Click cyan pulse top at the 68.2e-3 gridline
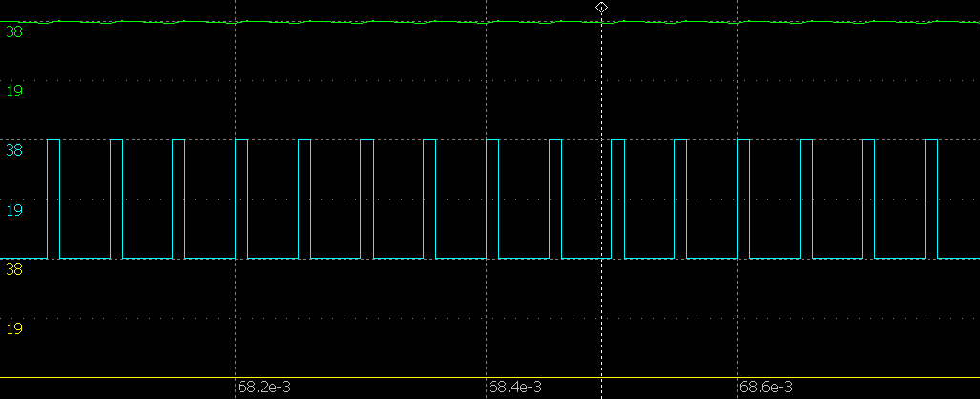The height and width of the screenshot is (399, 980). tap(241, 140)
